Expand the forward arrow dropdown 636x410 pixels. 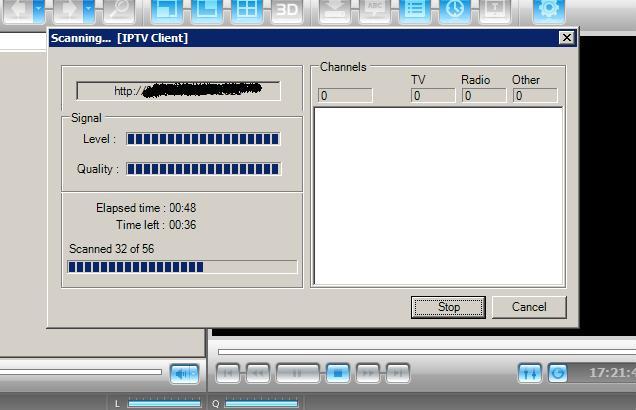tap(88, 11)
